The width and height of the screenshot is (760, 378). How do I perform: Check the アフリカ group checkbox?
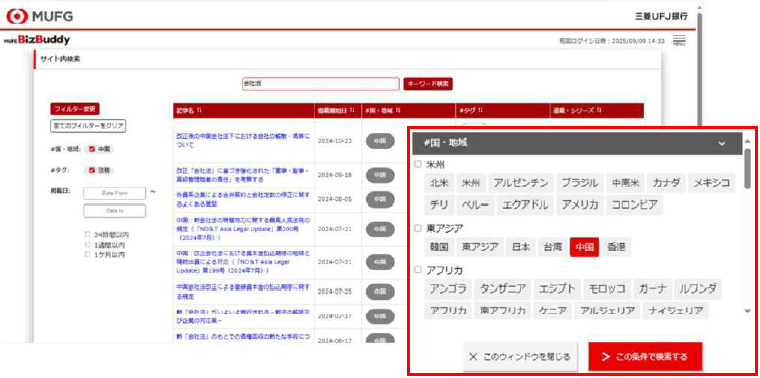tap(418, 270)
